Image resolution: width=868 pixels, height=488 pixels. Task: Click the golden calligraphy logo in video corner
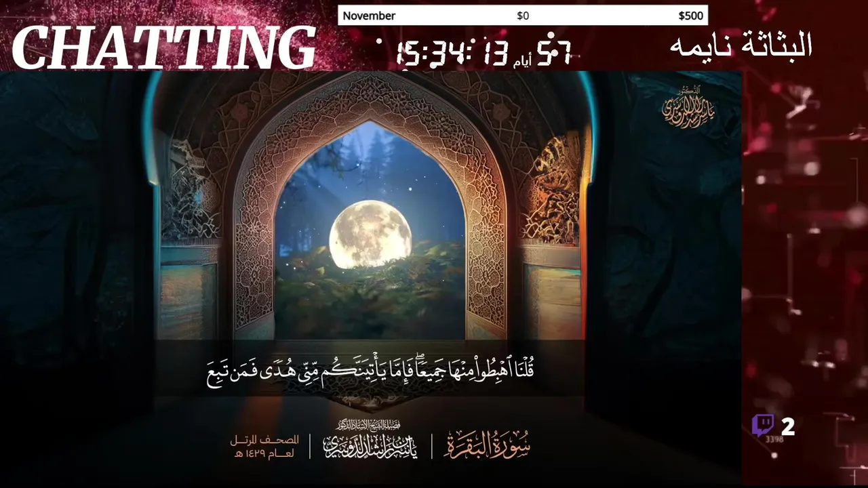pos(688,107)
